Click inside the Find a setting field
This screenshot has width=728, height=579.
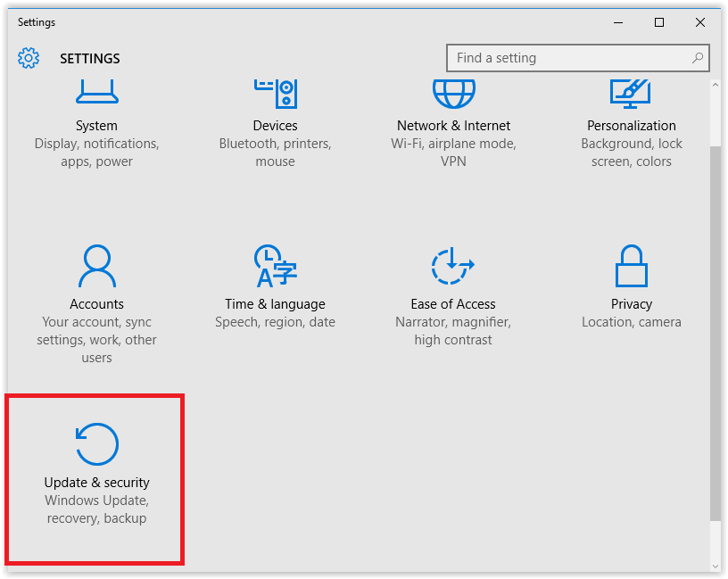click(577, 58)
